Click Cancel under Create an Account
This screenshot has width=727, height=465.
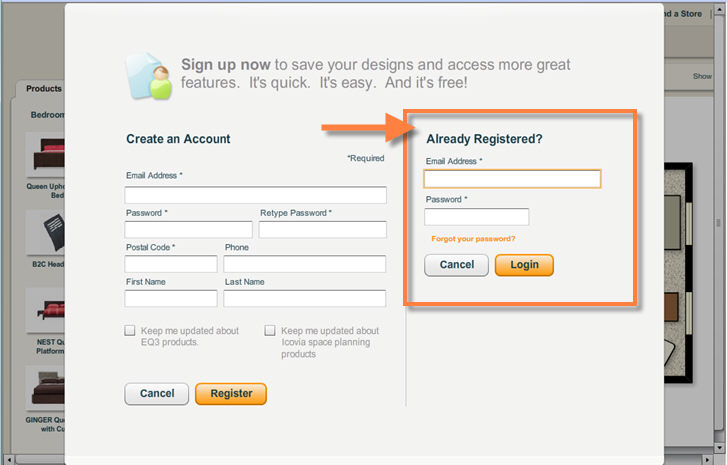156,394
